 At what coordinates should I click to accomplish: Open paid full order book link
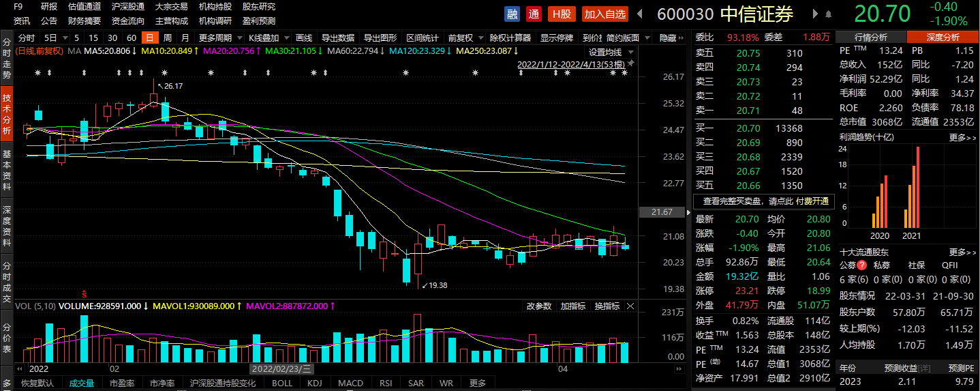765,201
